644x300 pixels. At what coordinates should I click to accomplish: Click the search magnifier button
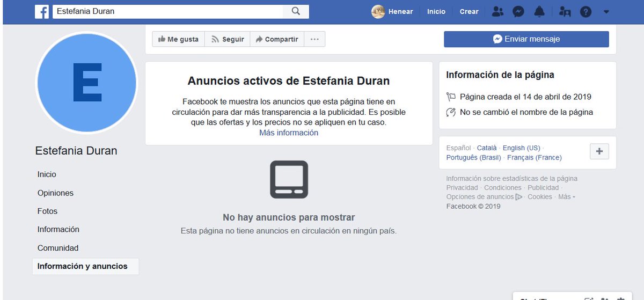pyautogui.click(x=296, y=11)
